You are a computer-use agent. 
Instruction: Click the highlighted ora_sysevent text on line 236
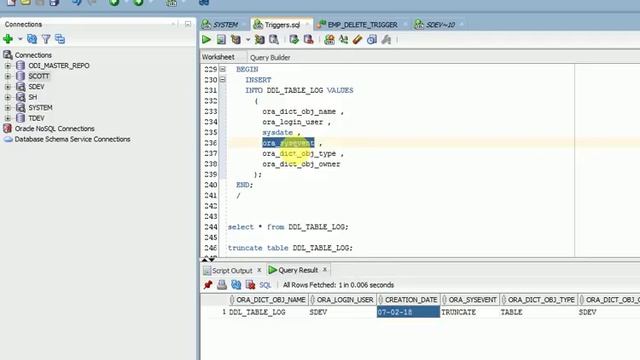click(288, 143)
